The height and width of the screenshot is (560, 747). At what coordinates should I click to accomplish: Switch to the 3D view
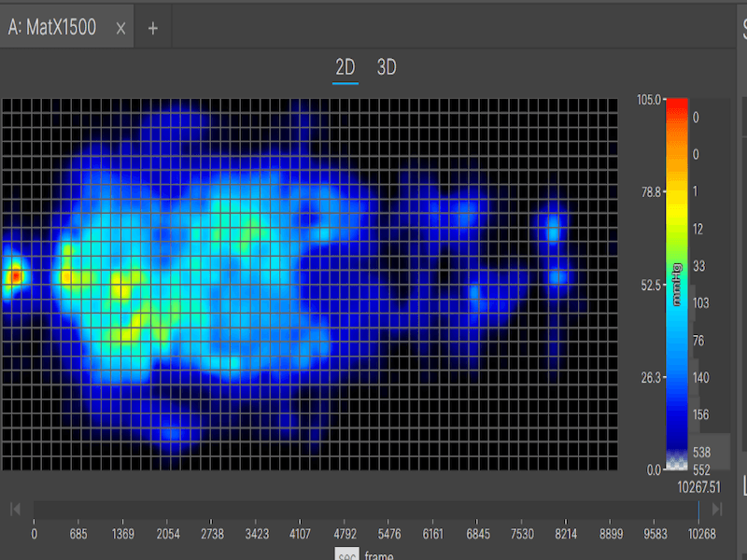tap(386, 67)
